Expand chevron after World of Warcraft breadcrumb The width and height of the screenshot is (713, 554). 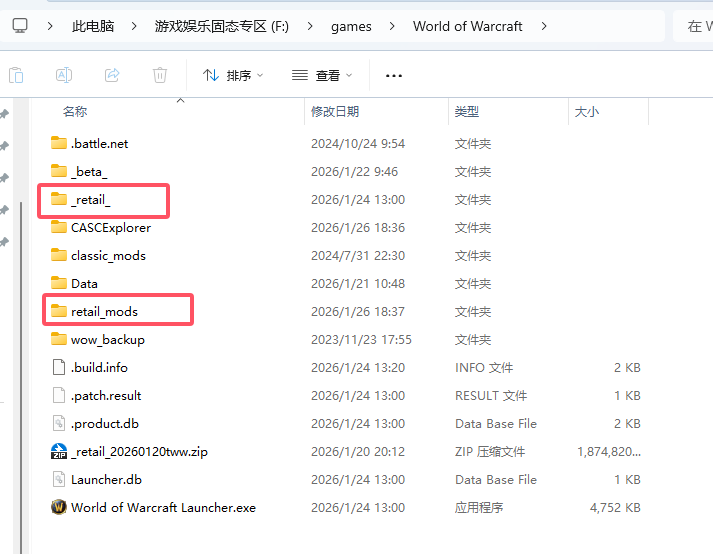point(544,26)
